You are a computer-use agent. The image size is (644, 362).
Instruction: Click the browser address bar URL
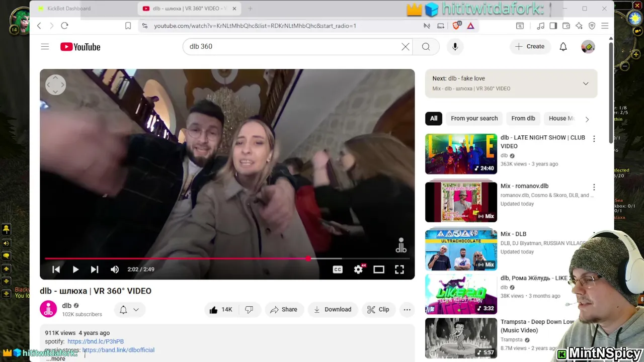pos(255,26)
